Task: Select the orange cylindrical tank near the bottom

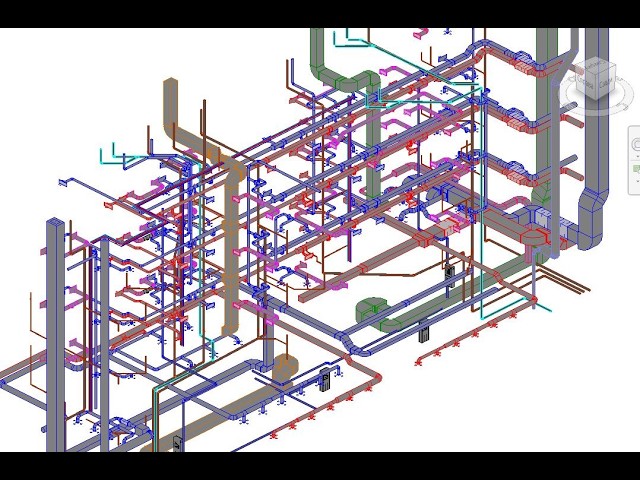Action: 285,369
